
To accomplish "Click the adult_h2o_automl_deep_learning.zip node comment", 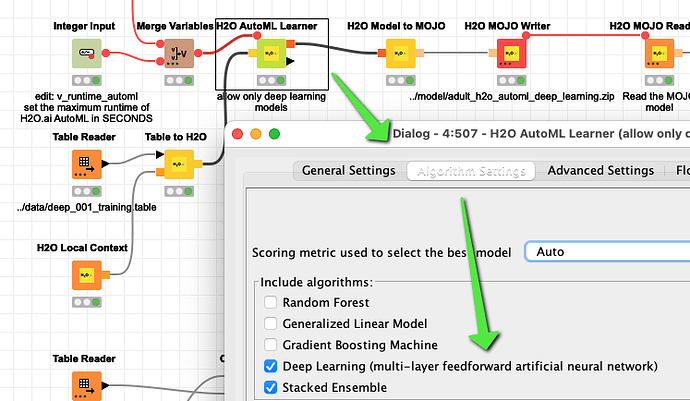I will [x=511, y=96].
